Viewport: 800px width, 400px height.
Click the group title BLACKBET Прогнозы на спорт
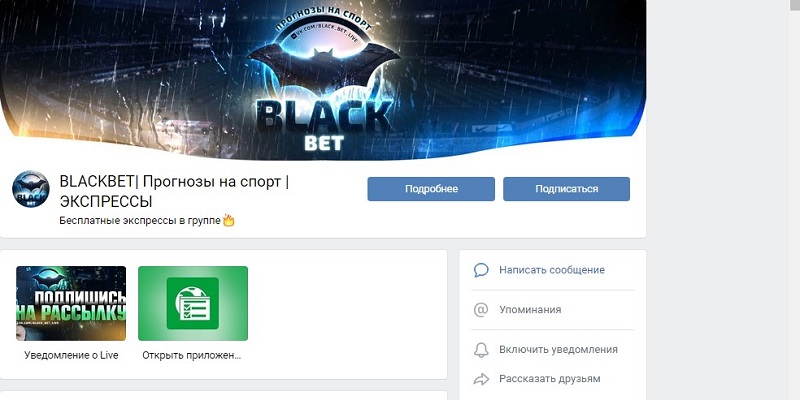pyautogui.click(x=174, y=191)
